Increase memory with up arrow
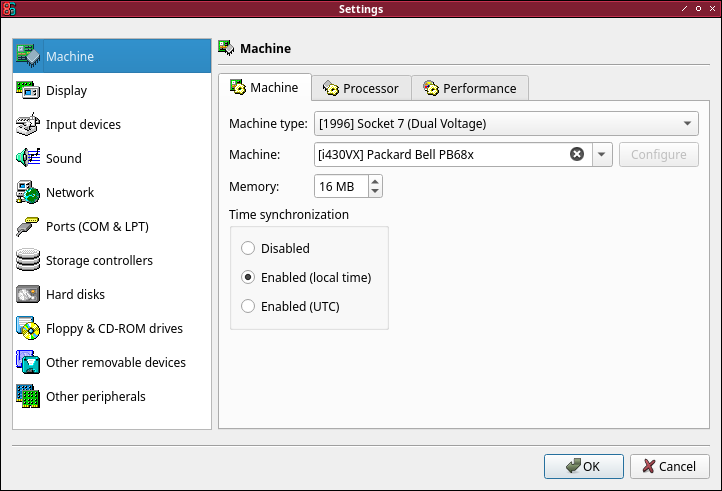The image size is (722, 491). tap(375, 181)
